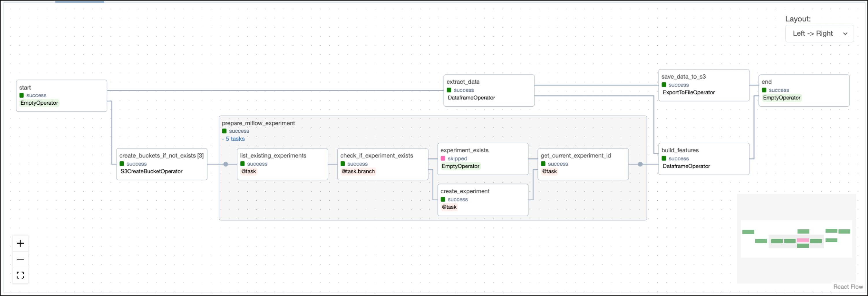This screenshot has width=868, height=296.
Task: Click the zoom in plus icon
Action: (x=21, y=243)
